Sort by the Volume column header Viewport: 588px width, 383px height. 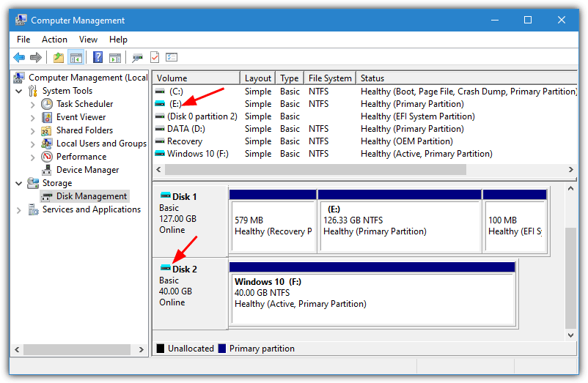[196, 78]
